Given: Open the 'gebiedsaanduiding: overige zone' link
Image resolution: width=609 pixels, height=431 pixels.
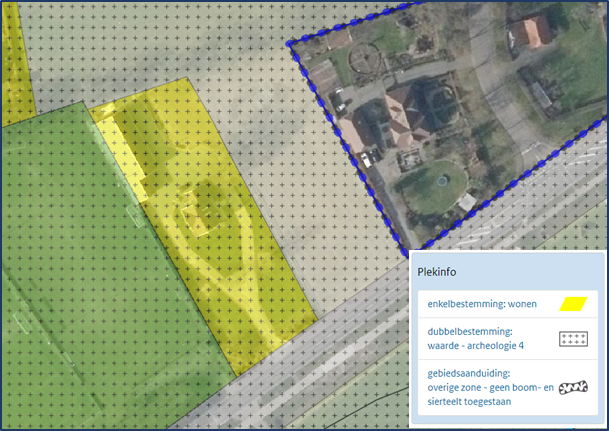Looking at the screenshot, I should pos(490,388).
